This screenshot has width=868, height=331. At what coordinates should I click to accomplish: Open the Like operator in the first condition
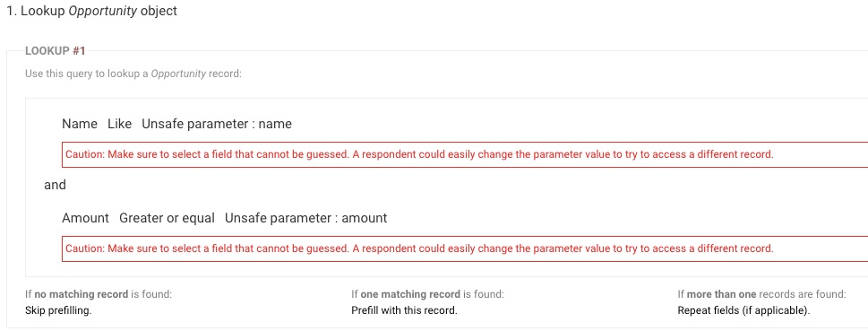[x=119, y=124]
